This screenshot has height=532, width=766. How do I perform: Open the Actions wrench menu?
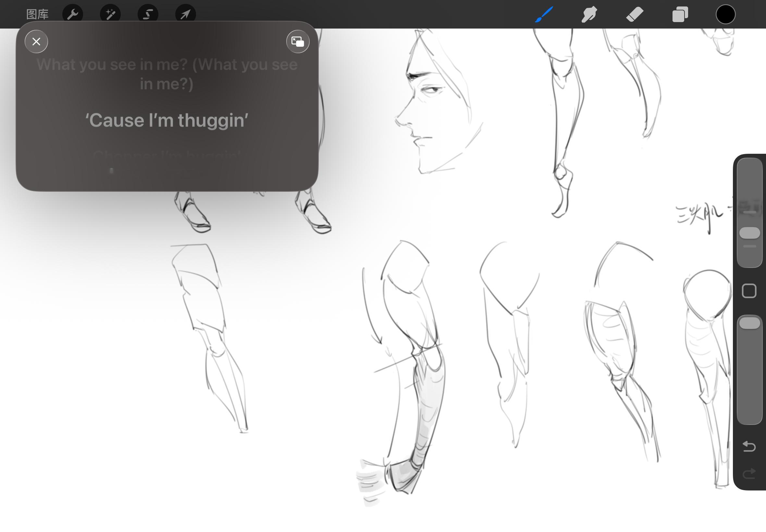(x=73, y=14)
